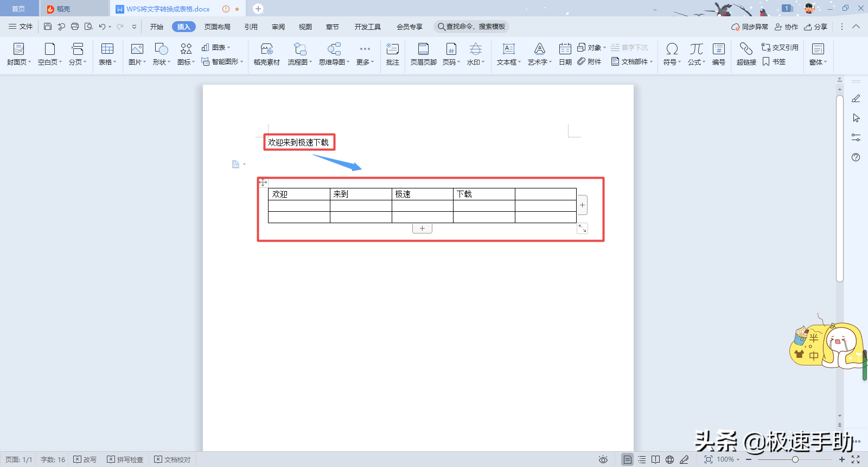Screen dimensions: 868x467
Task: Open the 文件 file menu
Action: tap(21, 27)
